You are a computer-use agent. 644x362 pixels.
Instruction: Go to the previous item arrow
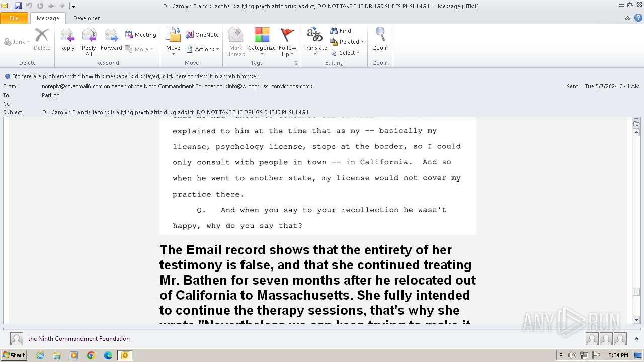click(x=51, y=6)
